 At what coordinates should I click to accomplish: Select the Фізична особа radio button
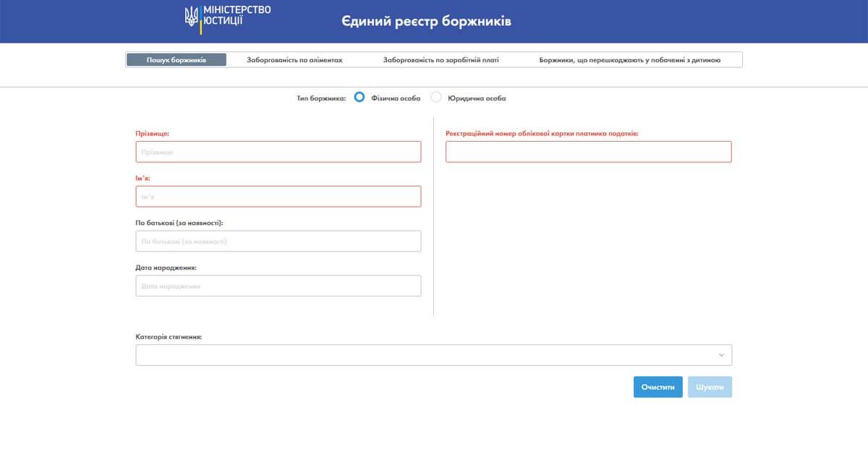click(359, 98)
